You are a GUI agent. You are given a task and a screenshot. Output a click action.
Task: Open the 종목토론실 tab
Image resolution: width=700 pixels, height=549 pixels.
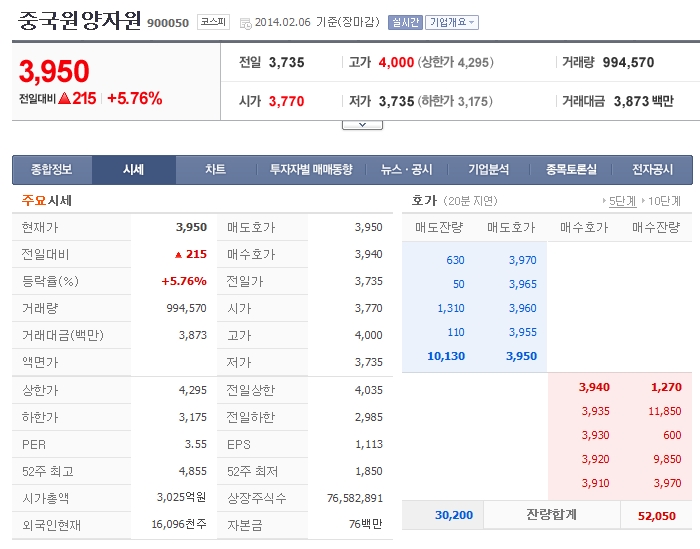pyautogui.click(x=571, y=170)
